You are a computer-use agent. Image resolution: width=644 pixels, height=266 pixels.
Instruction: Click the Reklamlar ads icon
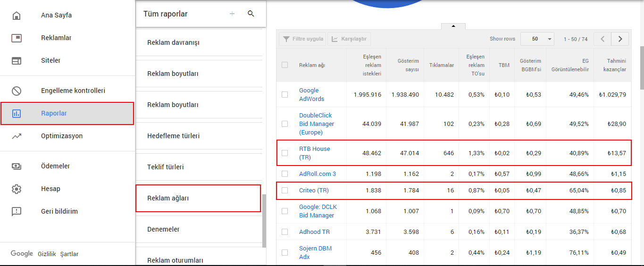pos(17,38)
